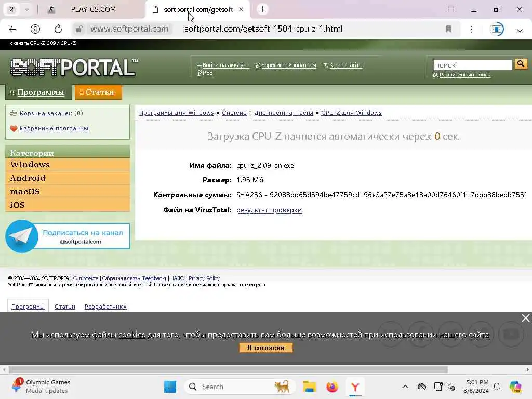532x399 pixels.
Task: Open the Privacy Policy footer link
Action: point(204,278)
